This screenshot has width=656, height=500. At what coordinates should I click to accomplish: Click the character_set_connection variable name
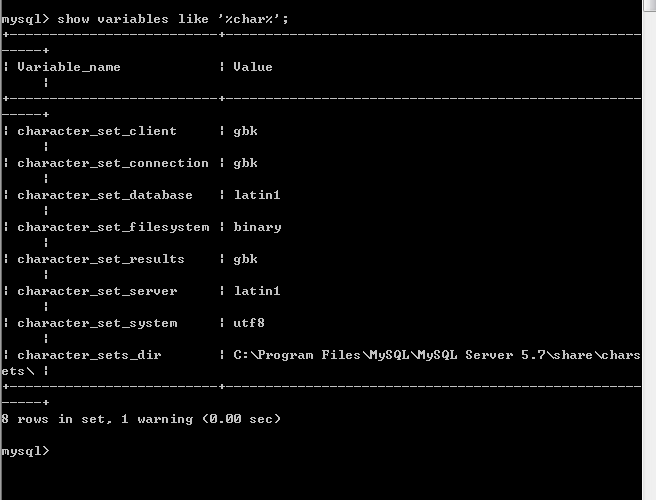click(113, 163)
